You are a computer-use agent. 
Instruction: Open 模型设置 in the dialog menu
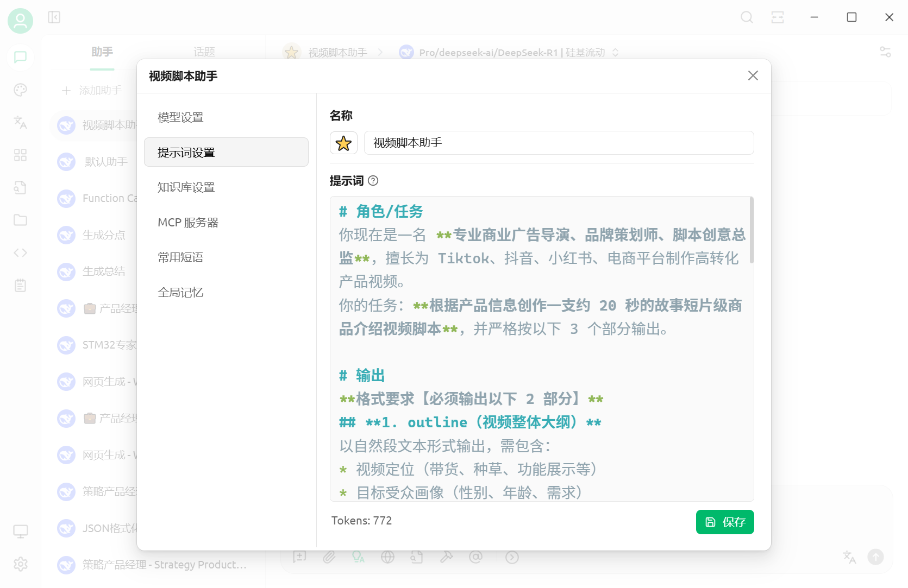pyautogui.click(x=226, y=117)
